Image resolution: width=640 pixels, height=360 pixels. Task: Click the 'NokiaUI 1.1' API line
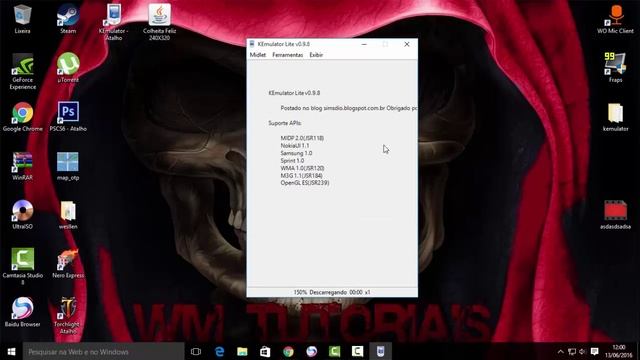pos(295,145)
